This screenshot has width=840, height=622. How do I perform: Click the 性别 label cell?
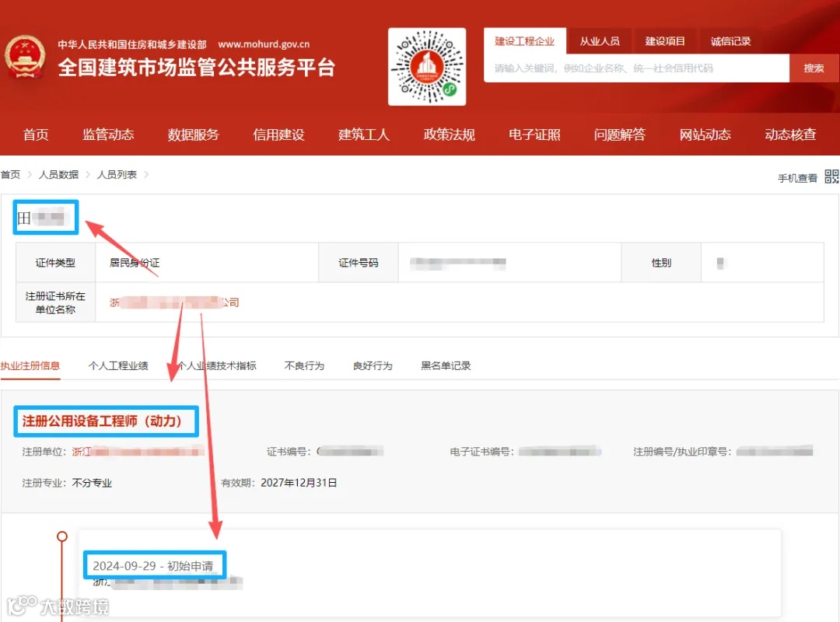coord(661,263)
